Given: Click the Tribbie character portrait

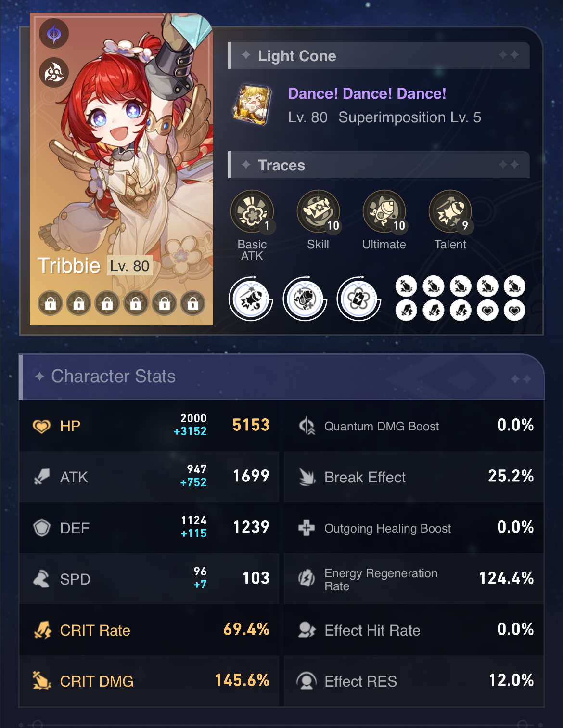Looking at the screenshot, I should click(x=121, y=169).
